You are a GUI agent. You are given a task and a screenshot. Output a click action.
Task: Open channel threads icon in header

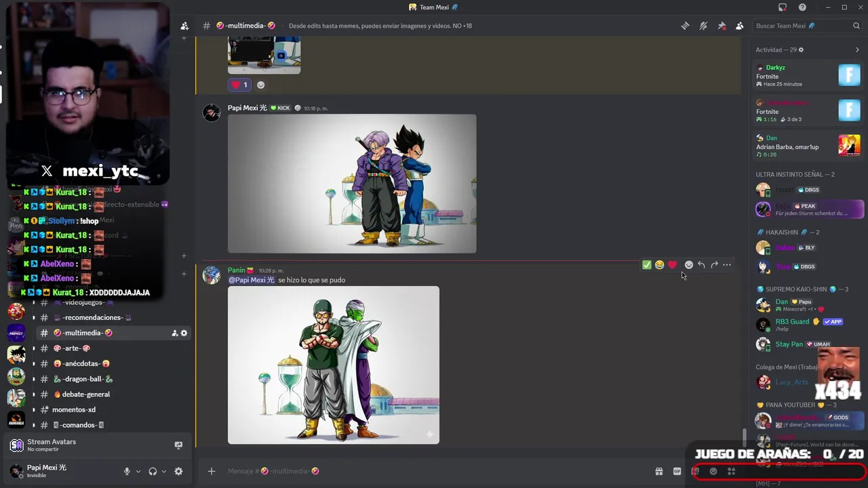(x=685, y=26)
